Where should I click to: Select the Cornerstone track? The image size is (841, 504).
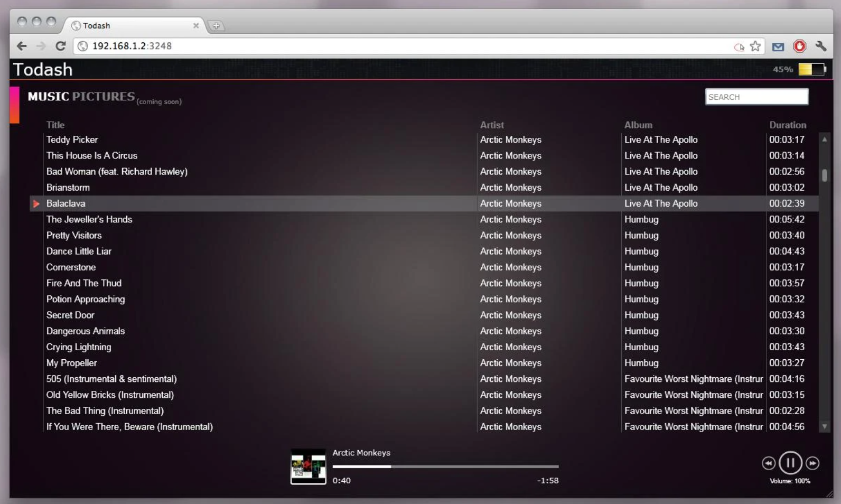coord(71,267)
